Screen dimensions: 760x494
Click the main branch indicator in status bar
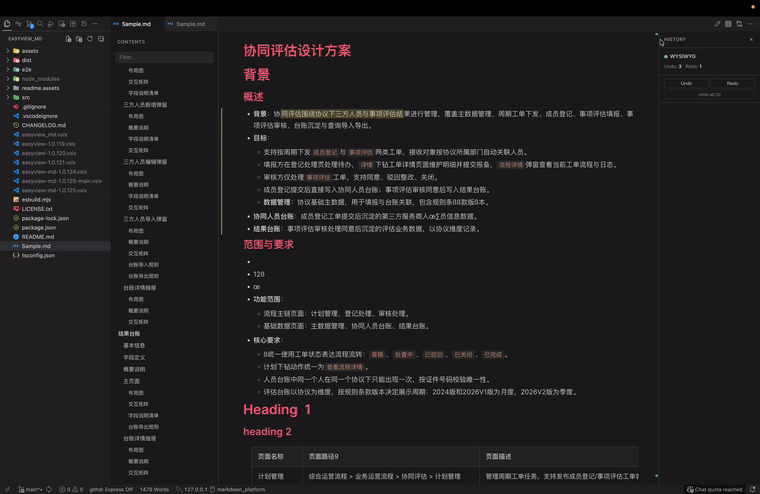coord(30,489)
